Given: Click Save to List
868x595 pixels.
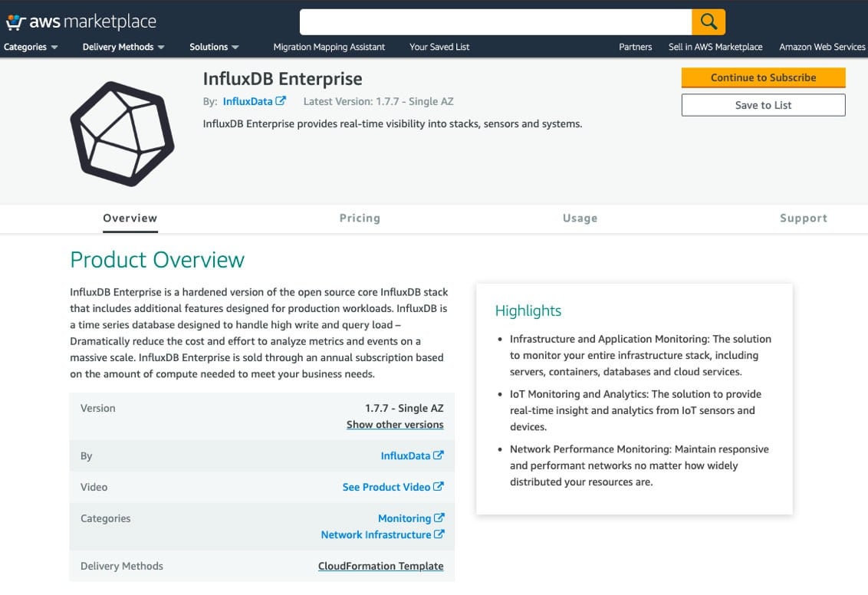Looking at the screenshot, I should coord(763,105).
